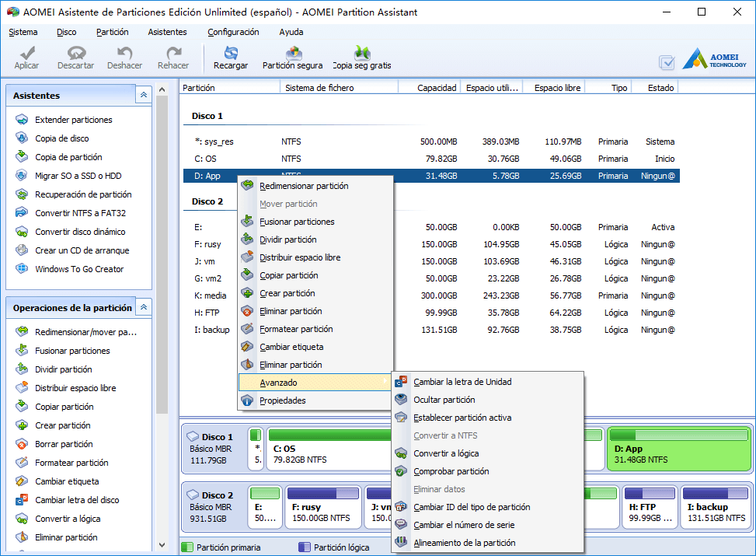Screen dimensions: 756x556
Task: Sort by the Sistema de fichero column header
Action: 340,88
